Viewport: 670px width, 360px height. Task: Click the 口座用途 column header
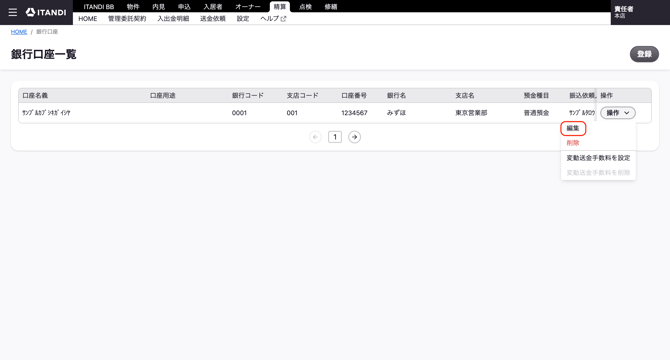[163, 96]
